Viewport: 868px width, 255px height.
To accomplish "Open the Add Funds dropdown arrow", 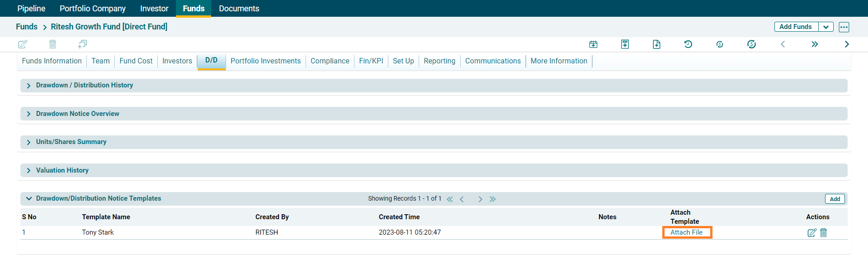I will click(x=826, y=27).
